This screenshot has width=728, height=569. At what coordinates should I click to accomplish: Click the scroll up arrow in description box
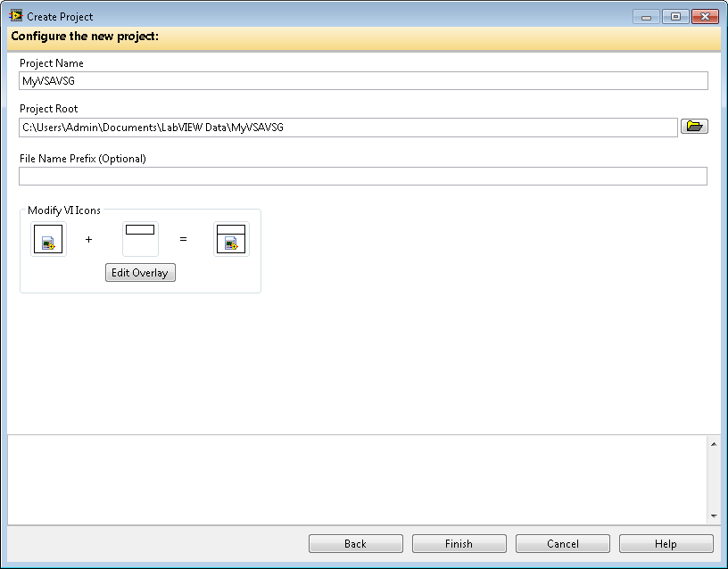713,443
